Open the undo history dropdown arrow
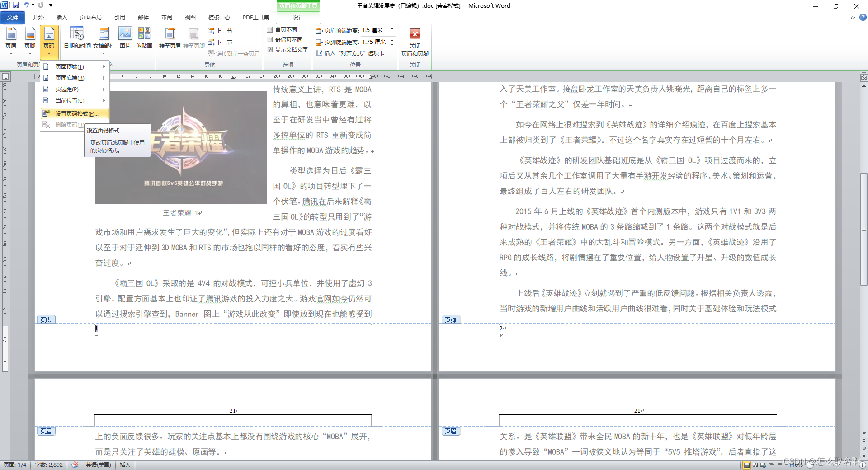The image size is (868, 470). coord(33,5)
